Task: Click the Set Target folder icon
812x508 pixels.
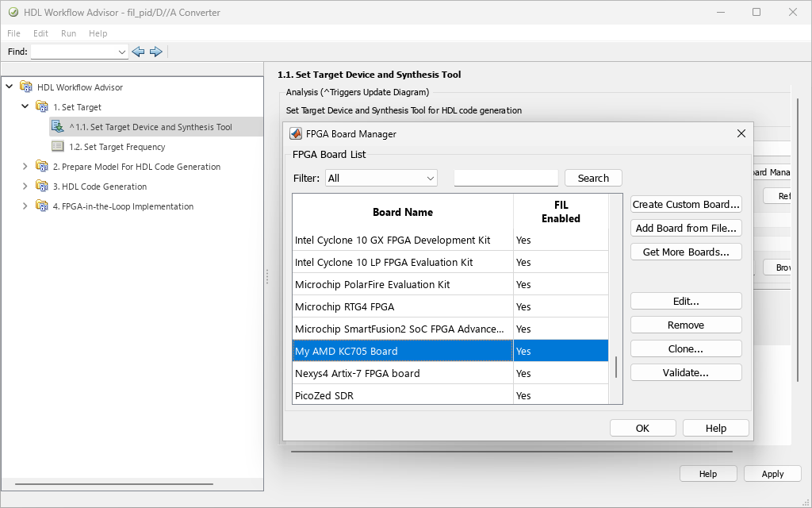Action: 42,107
